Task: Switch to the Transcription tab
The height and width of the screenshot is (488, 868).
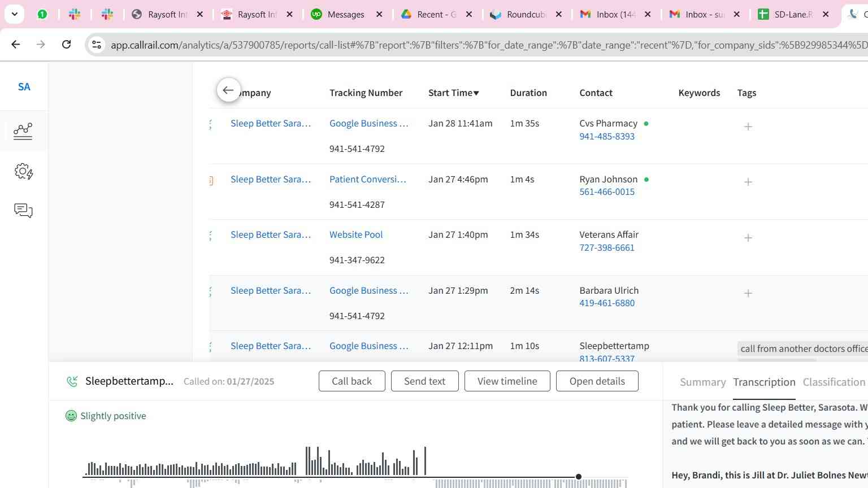Action: pyautogui.click(x=764, y=382)
